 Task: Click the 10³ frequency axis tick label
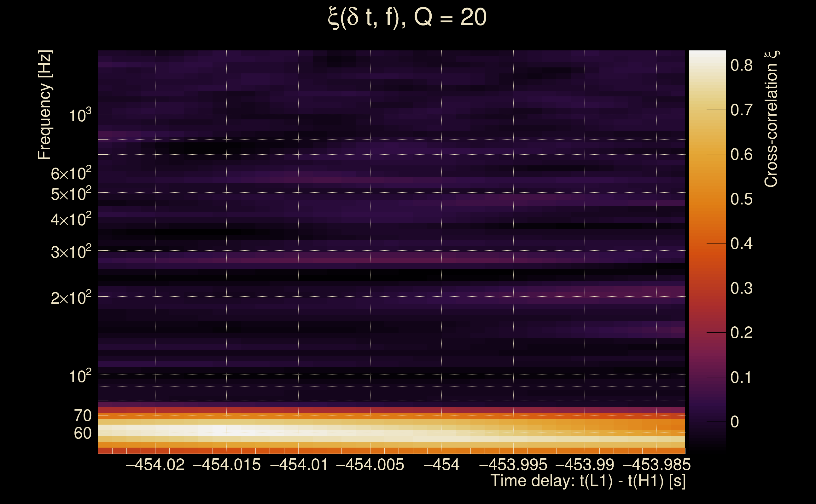point(79,116)
